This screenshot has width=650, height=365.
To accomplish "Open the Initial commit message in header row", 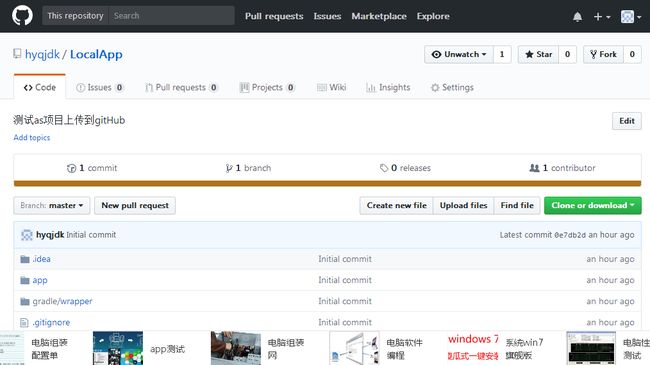I will point(91,235).
